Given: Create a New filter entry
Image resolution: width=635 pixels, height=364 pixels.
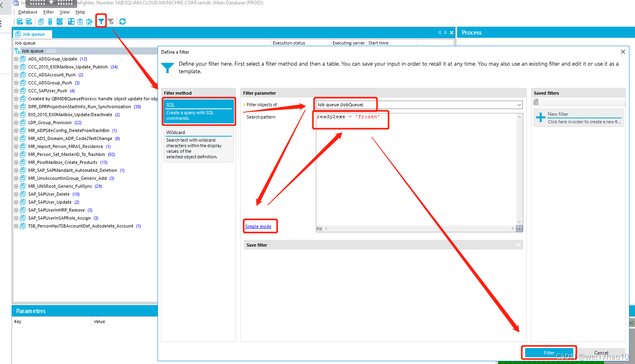Looking at the screenshot, I should [x=579, y=118].
